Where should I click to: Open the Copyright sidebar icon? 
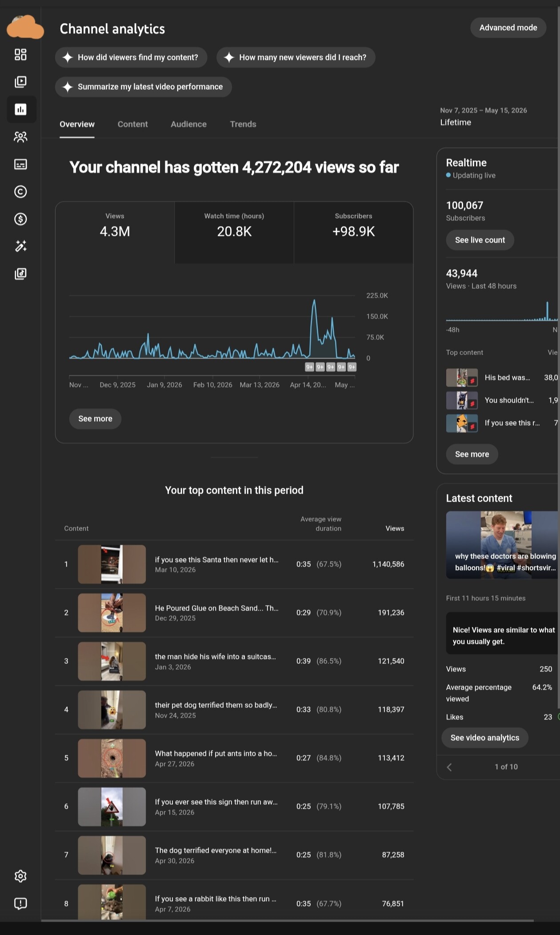coord(20,192)
